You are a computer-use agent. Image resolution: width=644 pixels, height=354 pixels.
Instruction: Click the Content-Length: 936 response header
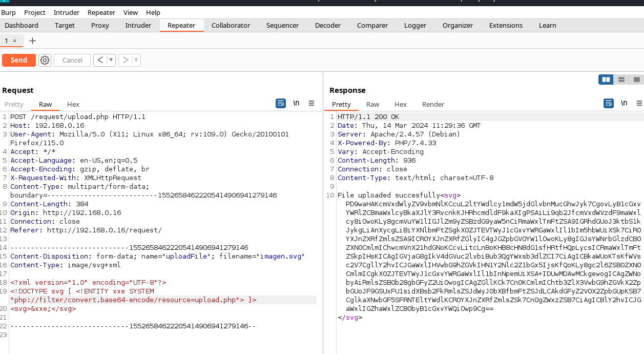pyautogui.click(x=377, y=161)
